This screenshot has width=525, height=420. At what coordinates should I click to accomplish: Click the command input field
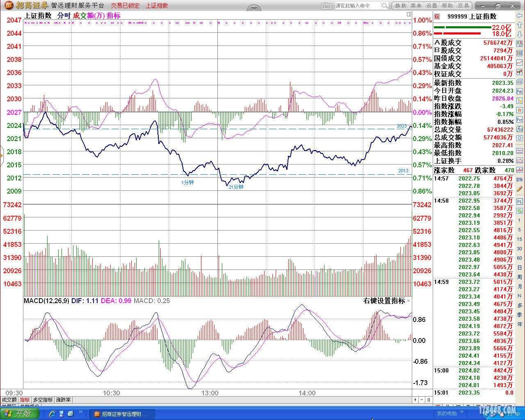pos(358,6)
